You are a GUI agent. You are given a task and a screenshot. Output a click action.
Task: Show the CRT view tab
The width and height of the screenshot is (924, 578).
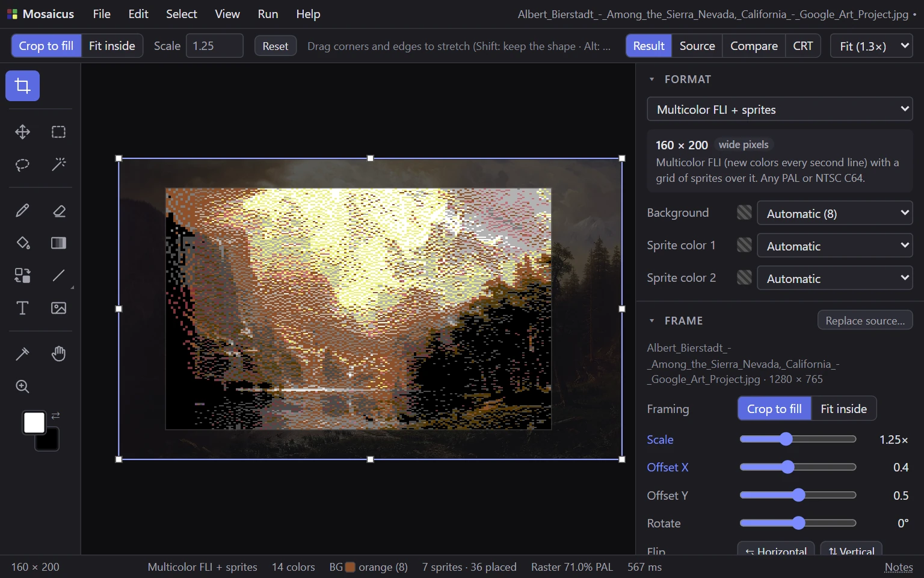[802, 46]
